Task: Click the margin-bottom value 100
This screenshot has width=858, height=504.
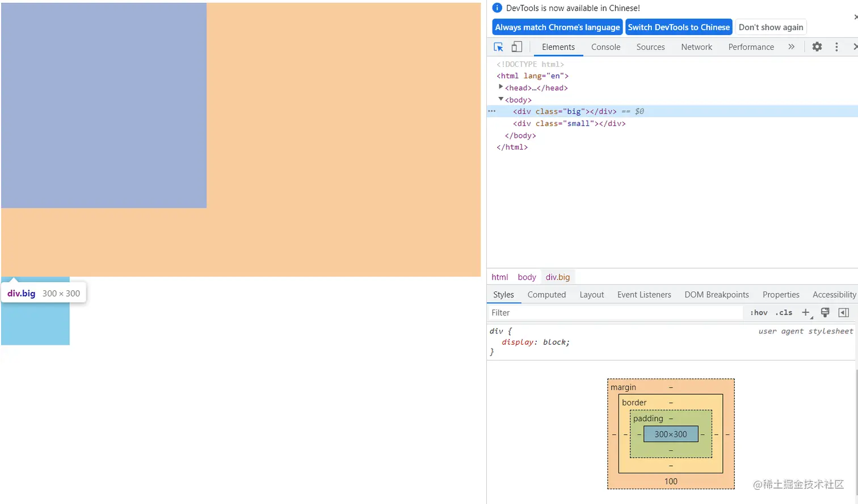Action: pos(671,481)
